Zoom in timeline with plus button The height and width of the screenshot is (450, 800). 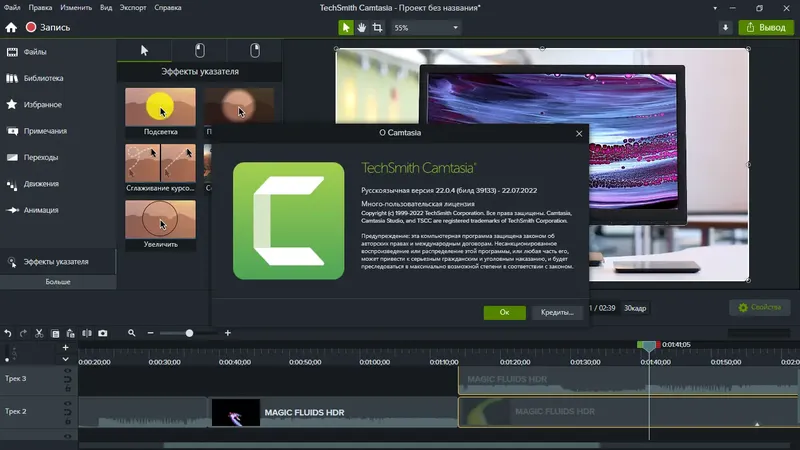point(228,333)
